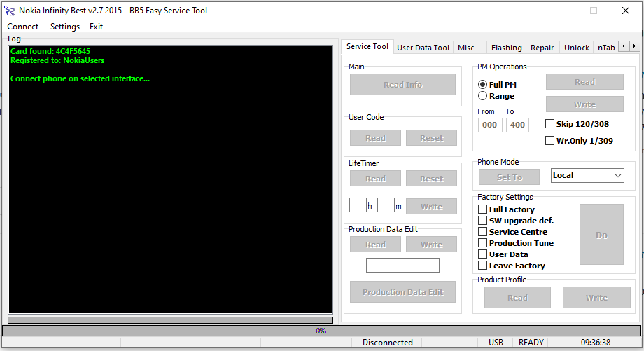
Task: Click the Set To button
Action: click(510, 177)
